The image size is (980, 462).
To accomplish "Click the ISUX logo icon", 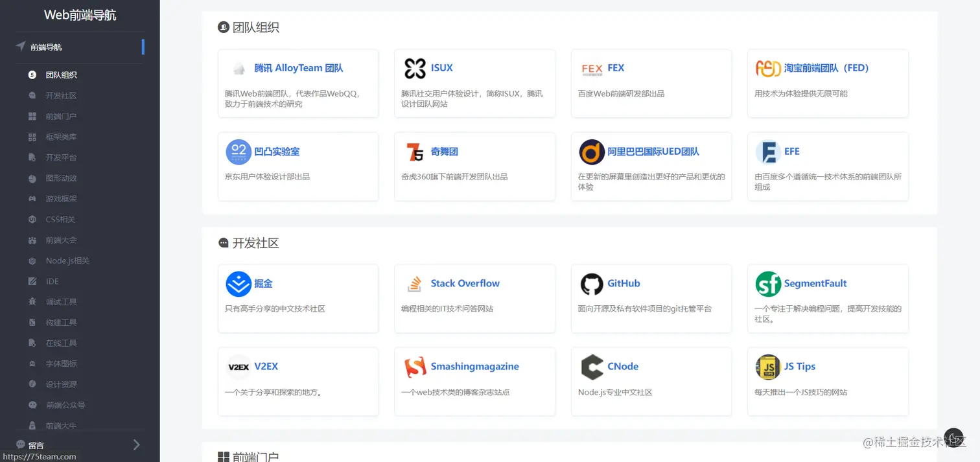I will (x=415, y=69).
